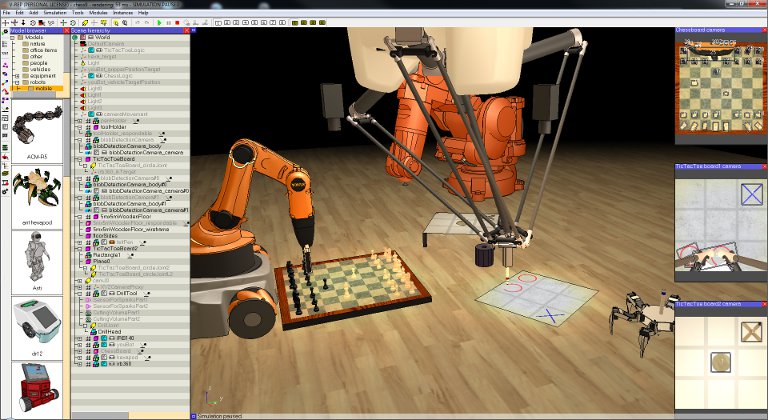
Task: Expand the IRB140 node
Action: click(x=80, y=338)
